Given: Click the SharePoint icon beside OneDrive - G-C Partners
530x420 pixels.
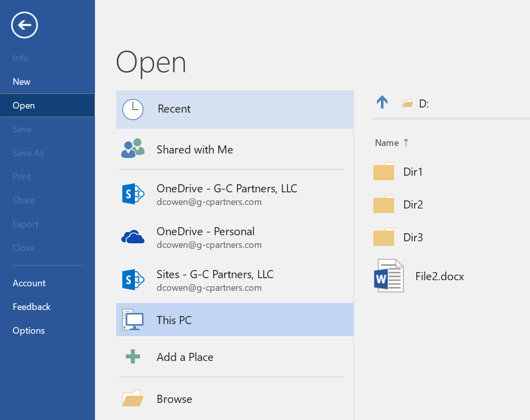Looking at the screenshot, I should [x=133, y=194].
